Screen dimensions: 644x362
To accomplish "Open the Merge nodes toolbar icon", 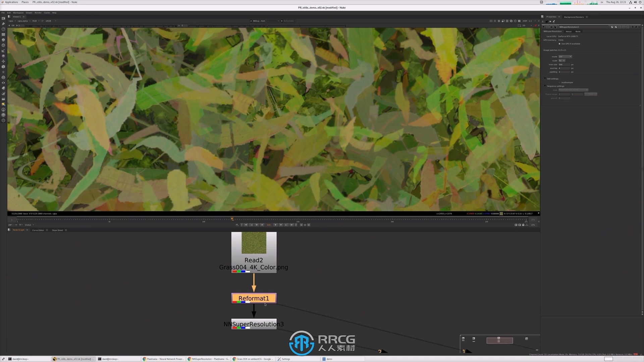I will (3, 56).
